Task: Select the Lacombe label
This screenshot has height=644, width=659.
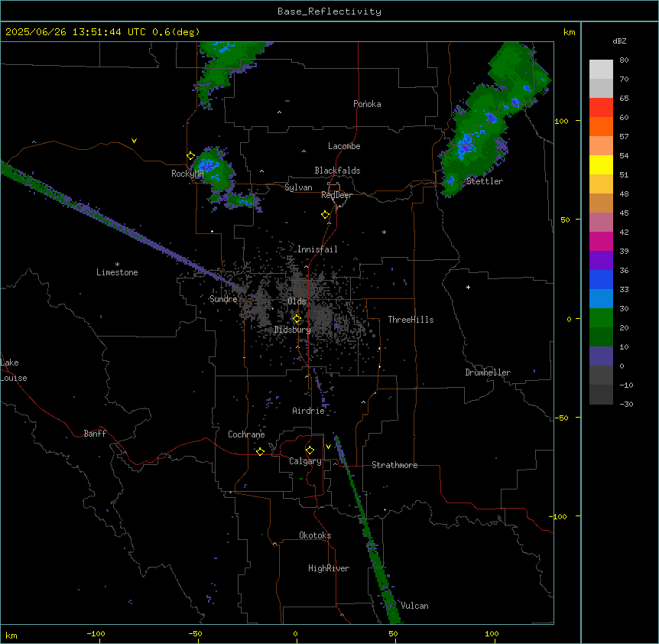Action: [x=344, y=146]
